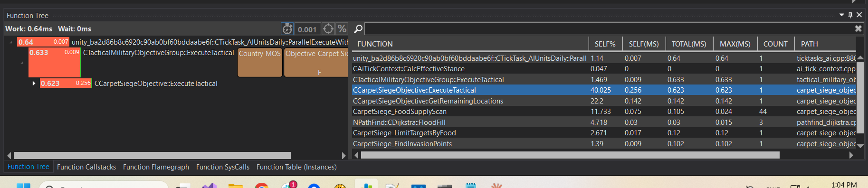
Task: Switch to the Function Callstacks tab
Action: [x=86, y=167]
